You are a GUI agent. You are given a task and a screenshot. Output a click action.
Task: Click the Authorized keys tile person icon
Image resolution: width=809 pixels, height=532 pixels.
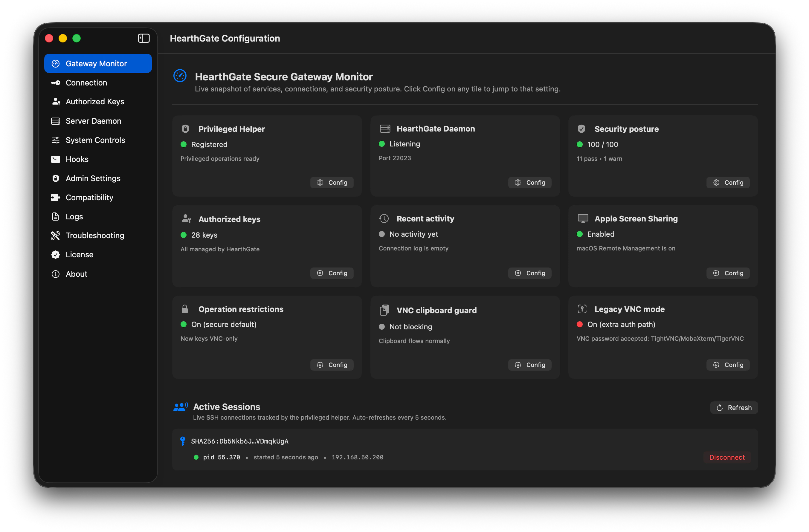click(x=186, y=218)
